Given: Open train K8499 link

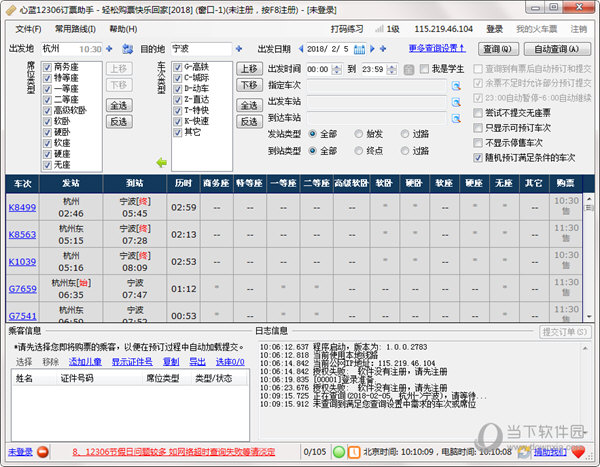Looking at the screenshot, I should click(22, 207).
